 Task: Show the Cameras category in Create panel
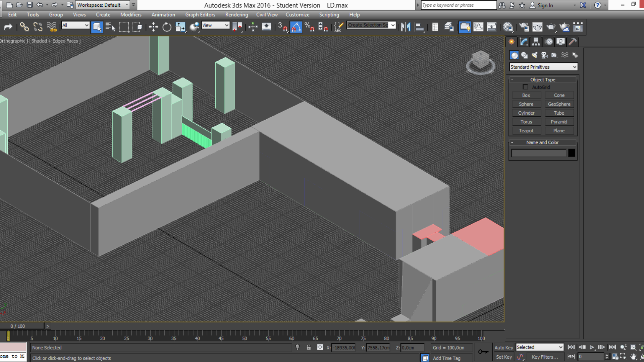[544, 55]
